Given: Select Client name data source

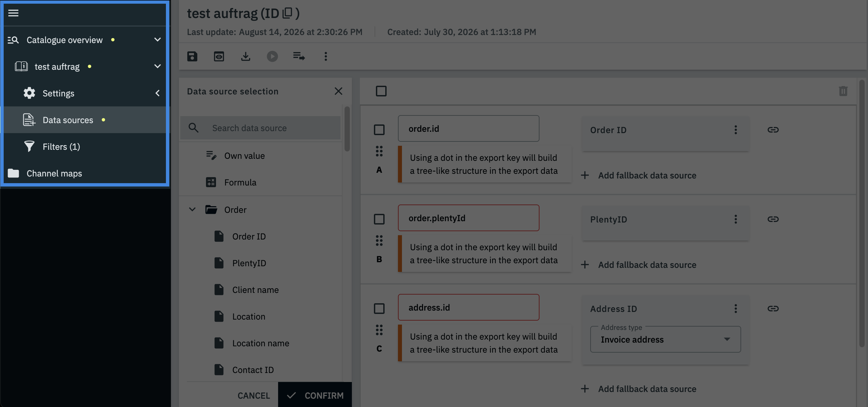Looking at the screenshot, I should point(260,290).
